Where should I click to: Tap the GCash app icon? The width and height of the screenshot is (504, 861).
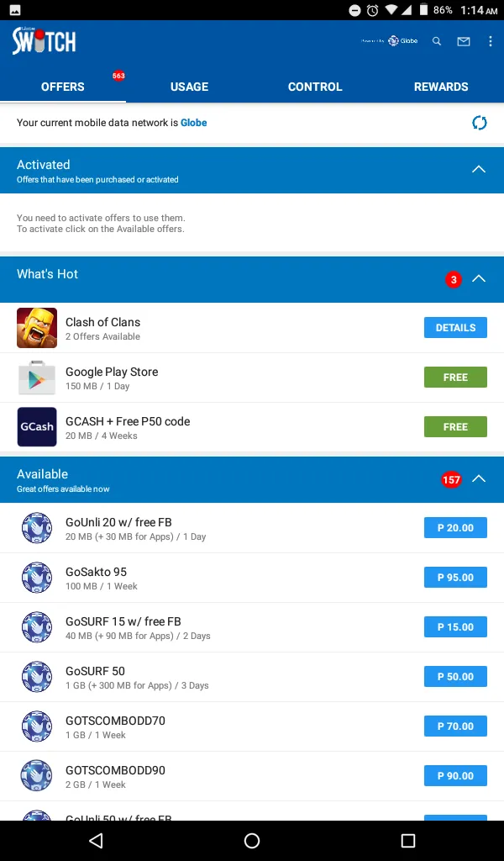37,426
